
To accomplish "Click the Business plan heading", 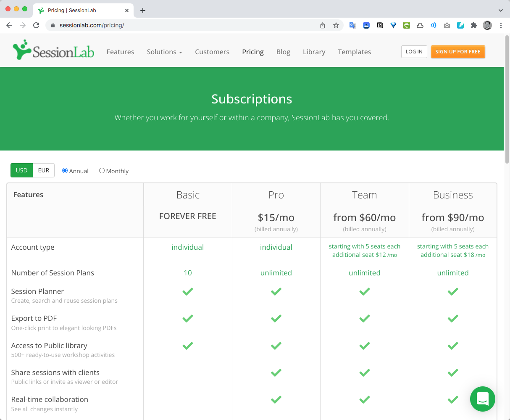I will [x=453, y=195].
